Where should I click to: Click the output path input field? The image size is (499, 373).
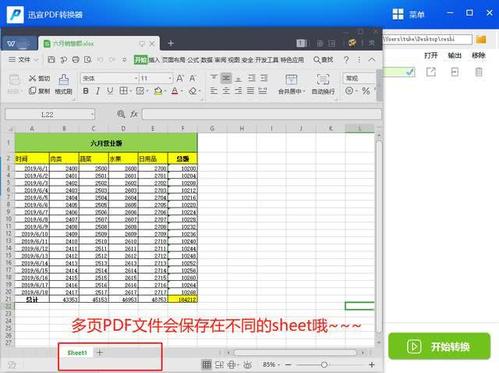pos(428,39)
